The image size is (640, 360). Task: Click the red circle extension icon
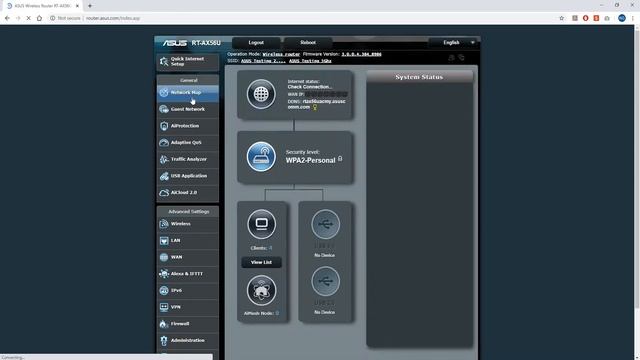(585, 18)
